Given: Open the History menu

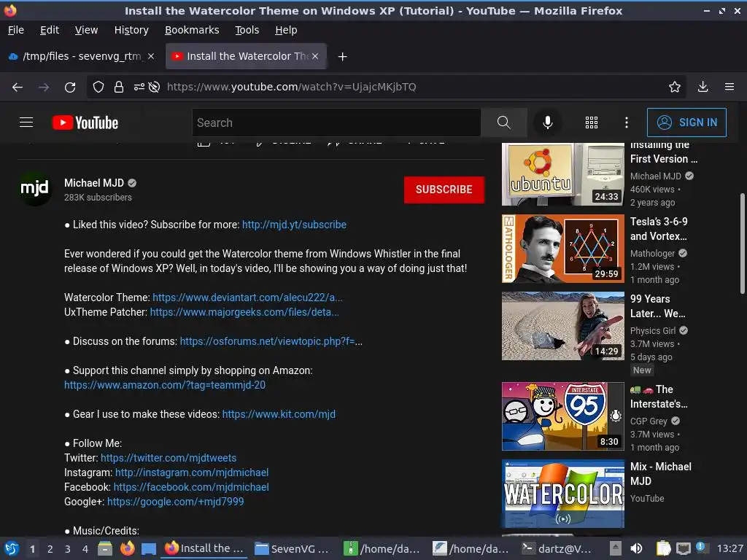Looking at the screenshot, I should pos(131,30).
